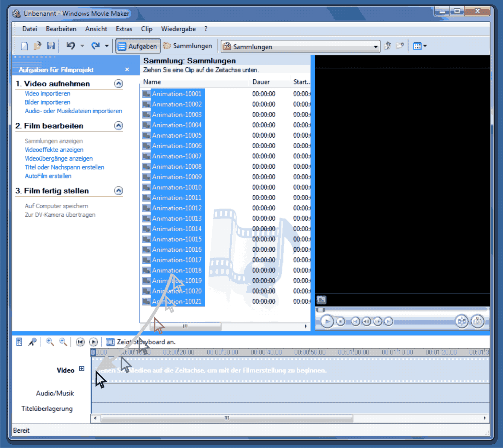Click the preview Play button

point(327,321)
